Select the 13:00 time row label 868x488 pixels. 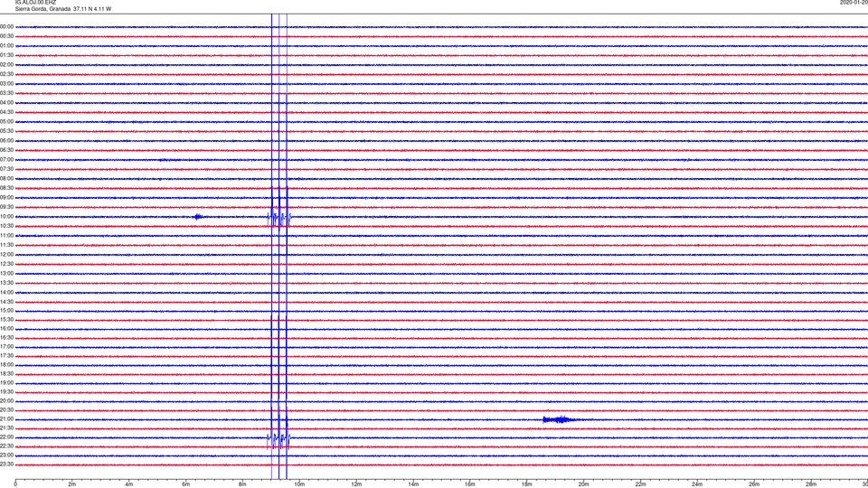tap(6, 273)
